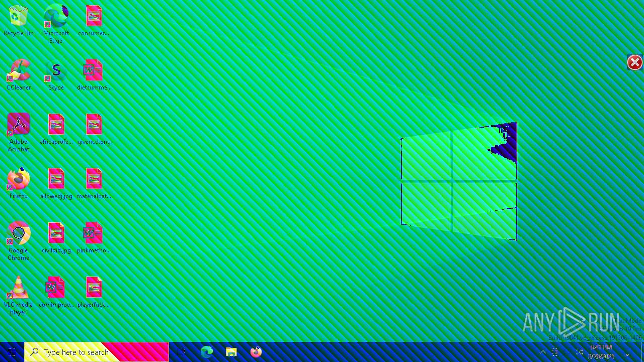Select the civildid.jpg file
The image size is (644, 362).
56,238
